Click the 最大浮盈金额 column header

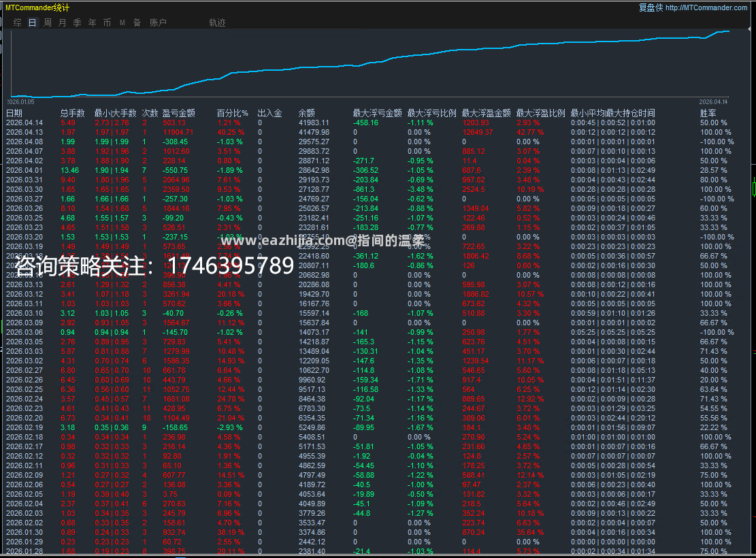tap(486, 114)
